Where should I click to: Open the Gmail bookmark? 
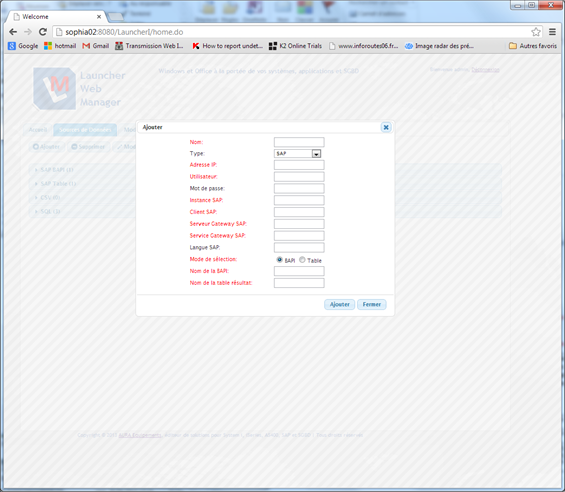95,46
